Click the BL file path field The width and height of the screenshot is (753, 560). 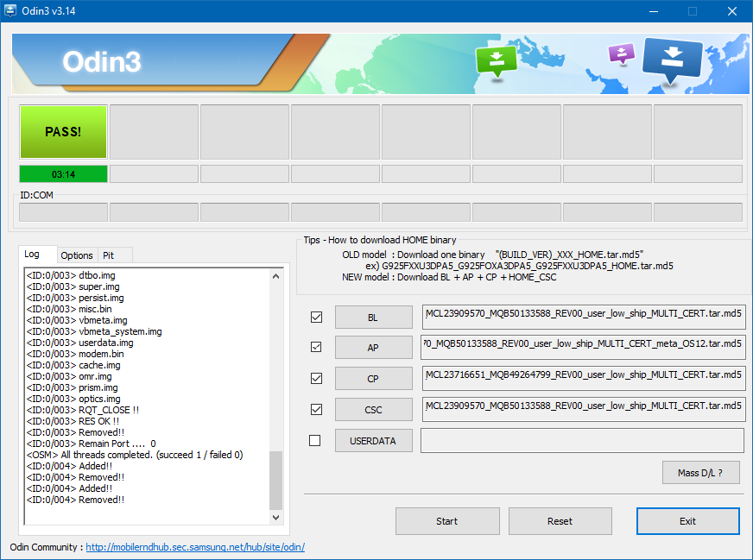[584, 317]
